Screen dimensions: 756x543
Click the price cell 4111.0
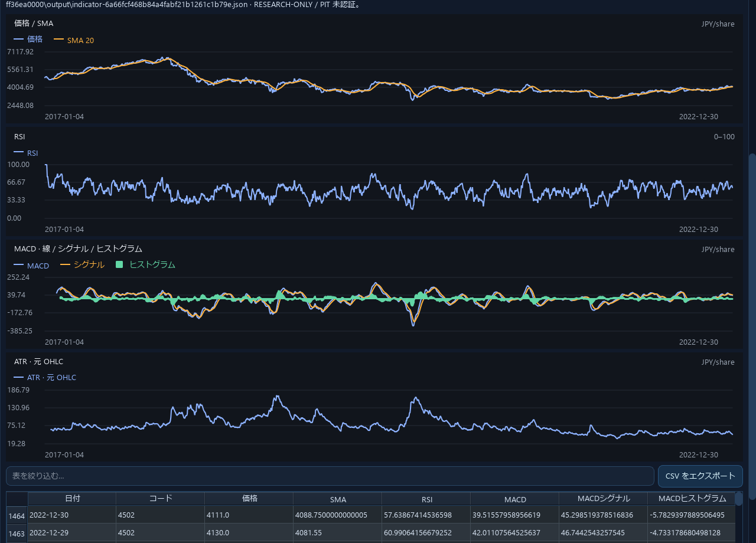(249, 515)
